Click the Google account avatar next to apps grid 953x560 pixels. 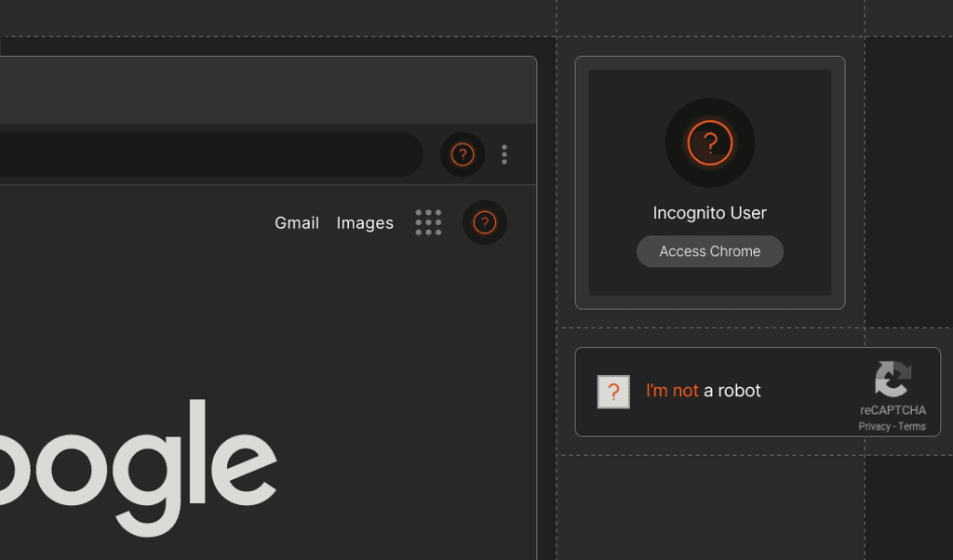pyautogui.click(x=484, y=222)
